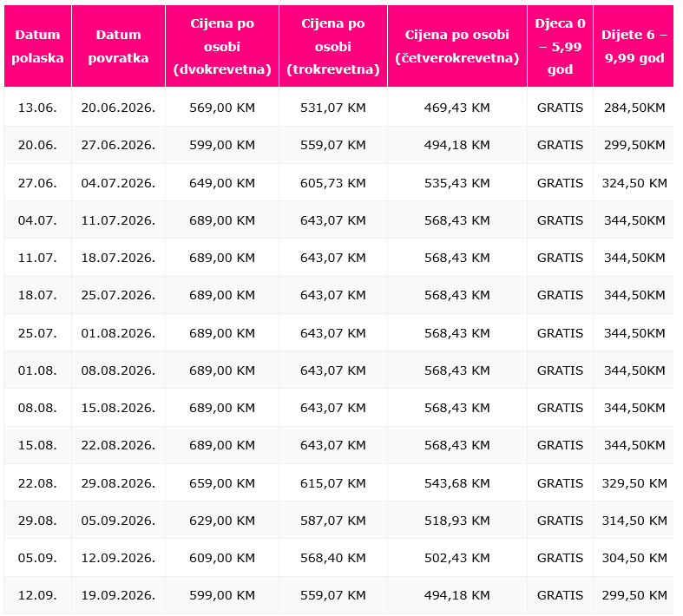Select the 469,43 KM quad room price

(x=456, y=108)
